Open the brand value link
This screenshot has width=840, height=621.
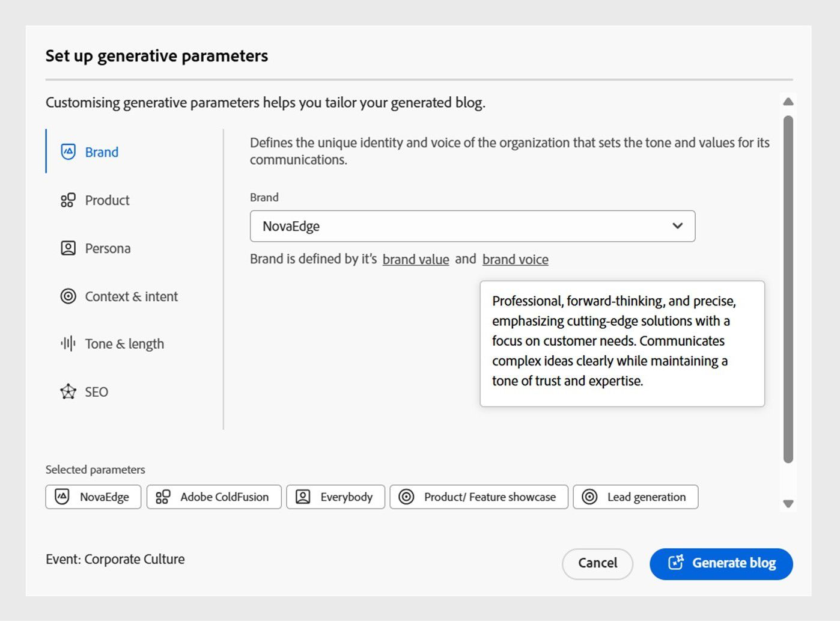[x=416, y=259]
